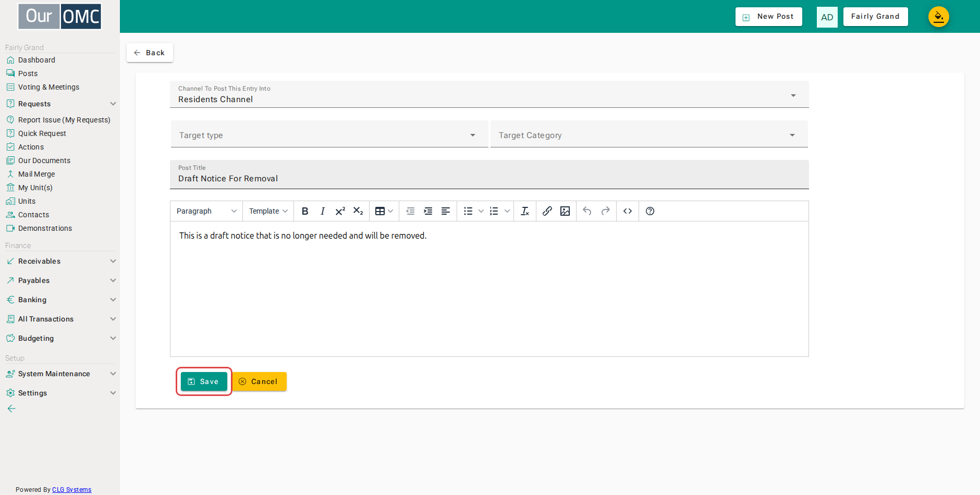This screenshot has width=980, height=495.
Task: Clear formatting with the Tx icon
Action: click(525, 211)
